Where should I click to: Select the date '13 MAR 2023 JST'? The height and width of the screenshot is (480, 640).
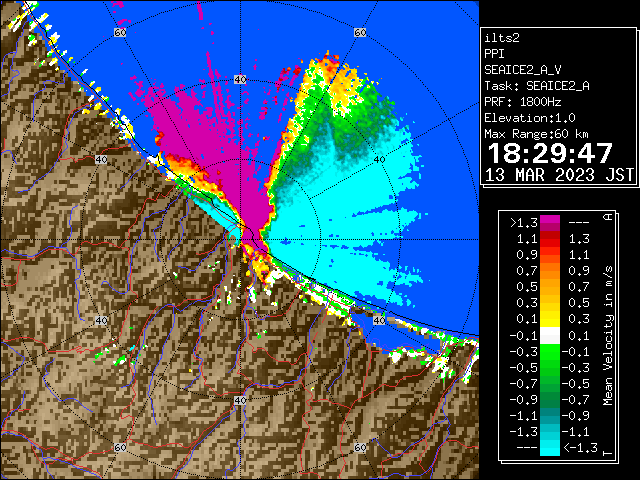(559, 175)
